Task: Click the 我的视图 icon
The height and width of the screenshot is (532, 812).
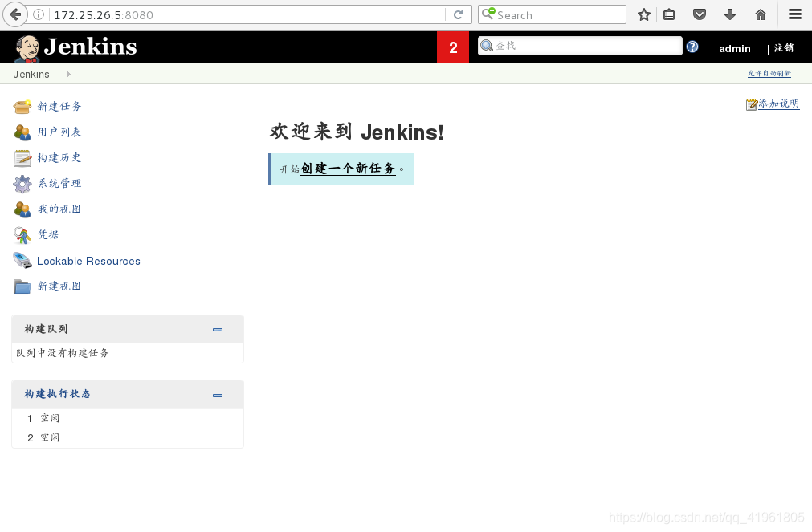Action: (x=22, y=209)
